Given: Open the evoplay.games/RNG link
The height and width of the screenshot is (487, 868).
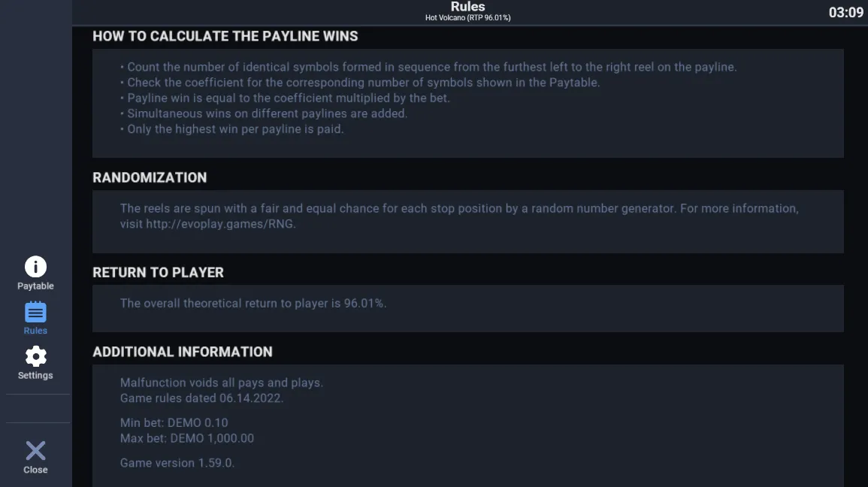Looking at the screenshot, I should point(220,224).
